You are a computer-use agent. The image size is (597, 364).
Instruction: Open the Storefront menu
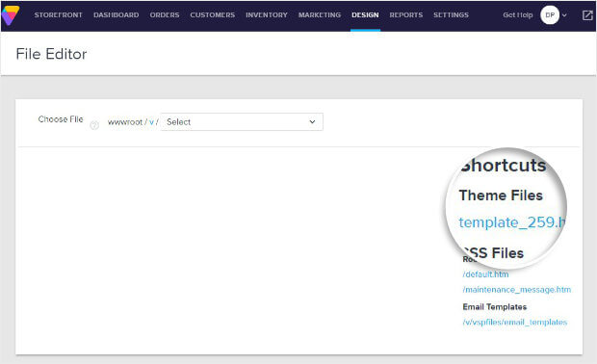(x=58, y=14)
